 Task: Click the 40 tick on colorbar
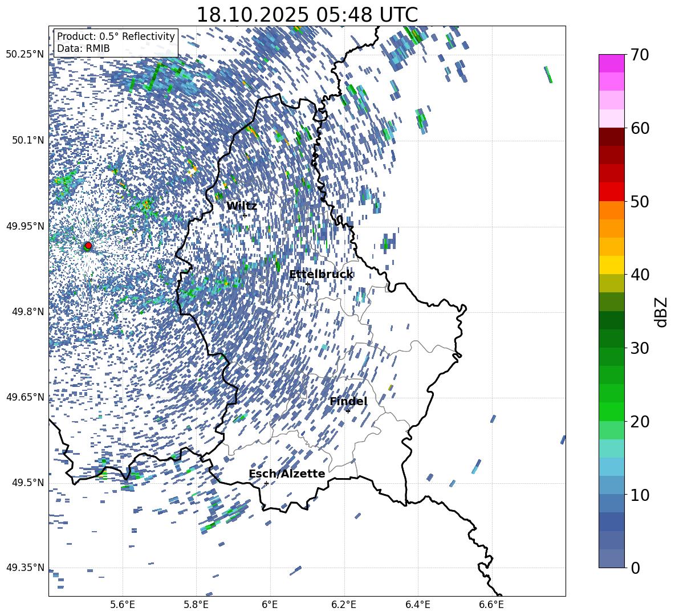click(x=640, y=275)
